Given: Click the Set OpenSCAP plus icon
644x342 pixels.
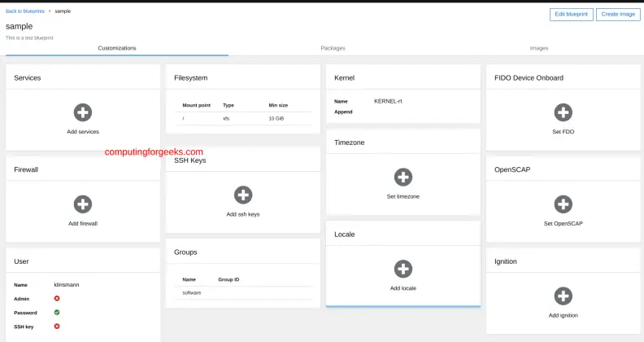Looking at the screenshot, I should (563, 204).
